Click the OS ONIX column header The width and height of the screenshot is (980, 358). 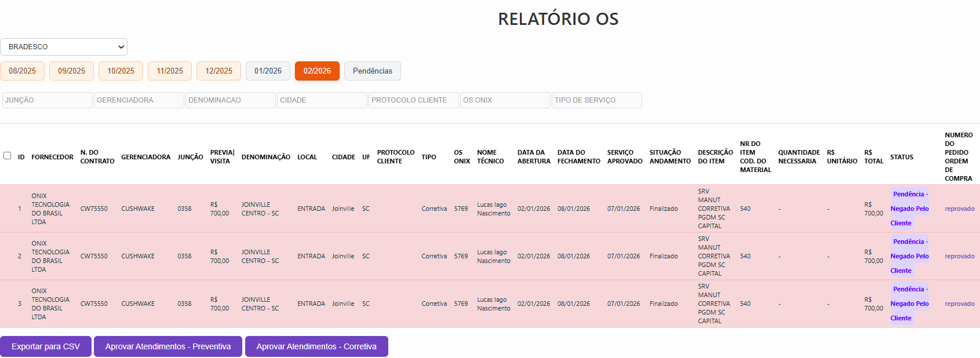tap(462, 157)
